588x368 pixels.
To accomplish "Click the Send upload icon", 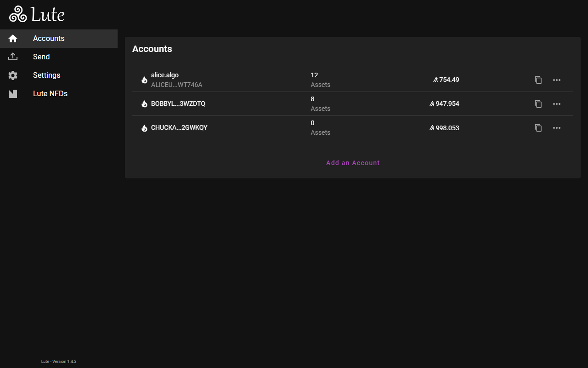I will point(13,57).
